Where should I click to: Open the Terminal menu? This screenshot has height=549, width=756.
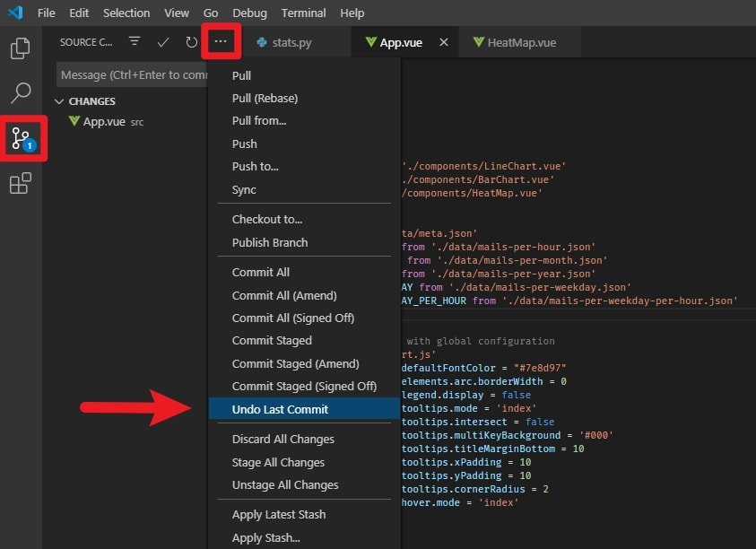(303, 13)
